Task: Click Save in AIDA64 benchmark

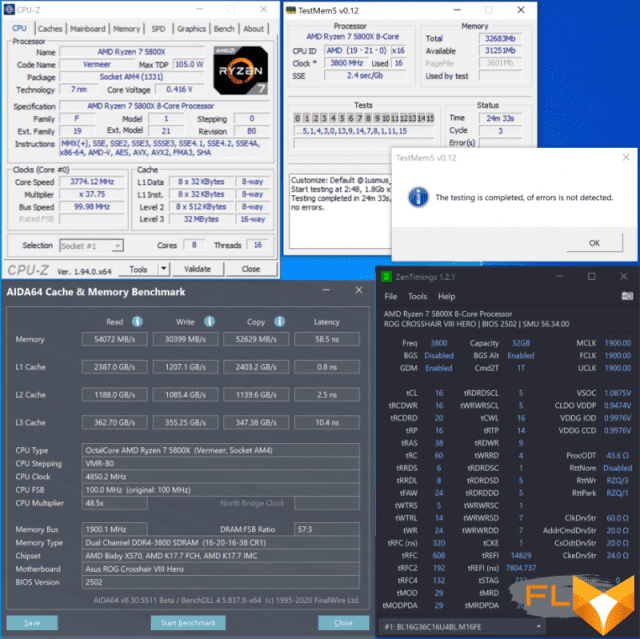Action: pos(32,623)
